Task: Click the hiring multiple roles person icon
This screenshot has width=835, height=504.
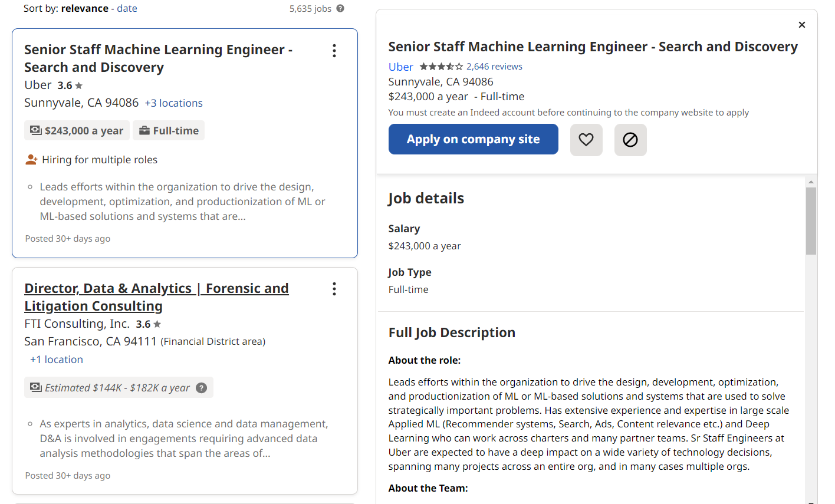Action: (x=32, y=160)
